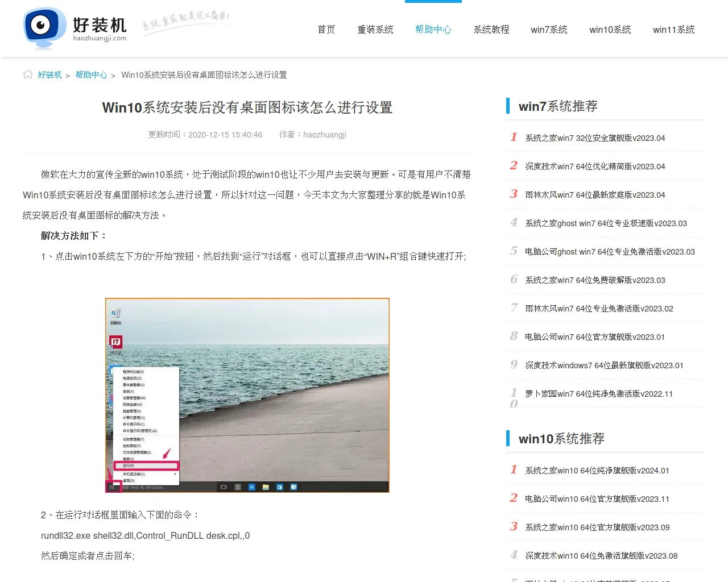Click the home icon in breadcrumb
Image resolution: width=728 pixels, height=582 pixels.
click(x=27, y=74)
